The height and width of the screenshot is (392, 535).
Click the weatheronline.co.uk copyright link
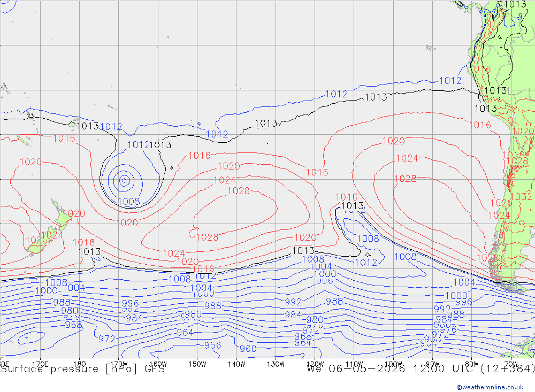click(x=490, y=387)
